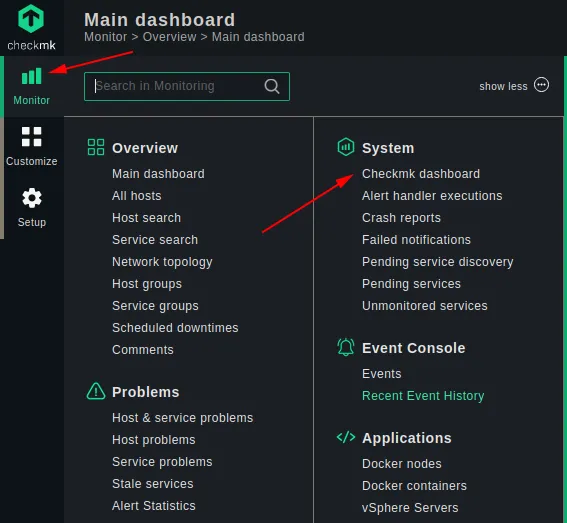Click the System hexagon icon

(x=346, y=147)
